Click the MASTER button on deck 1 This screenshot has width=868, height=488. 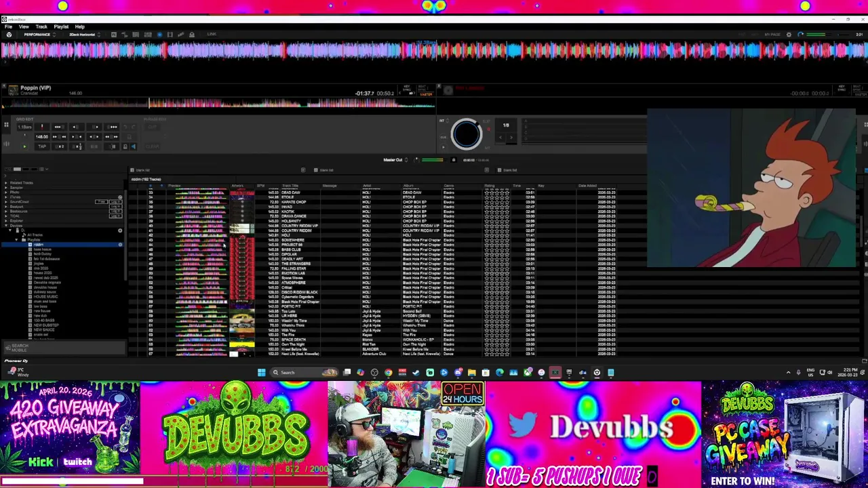pos(427,94)
